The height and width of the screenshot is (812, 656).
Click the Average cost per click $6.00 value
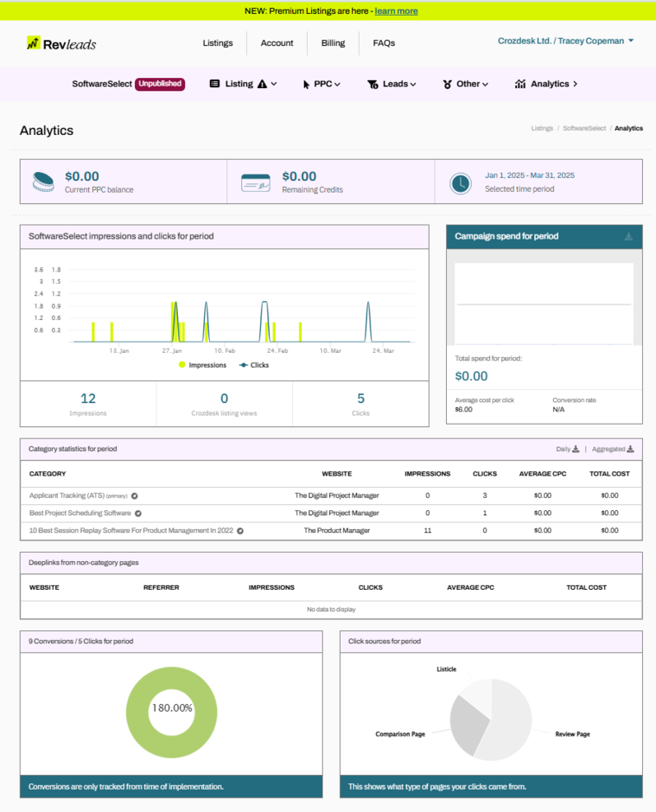[463, 410]
